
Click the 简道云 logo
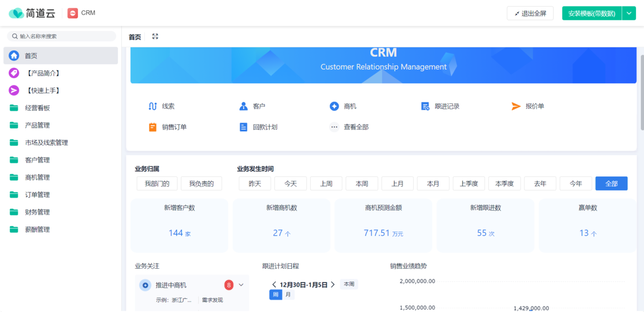[x=32, y=13]
